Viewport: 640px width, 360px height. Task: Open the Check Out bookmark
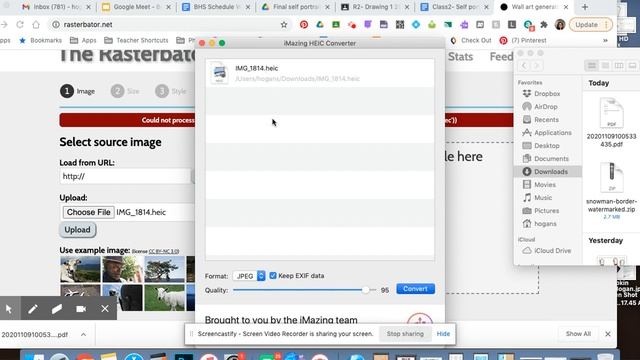pyautogui.click(x=471, y=40)
